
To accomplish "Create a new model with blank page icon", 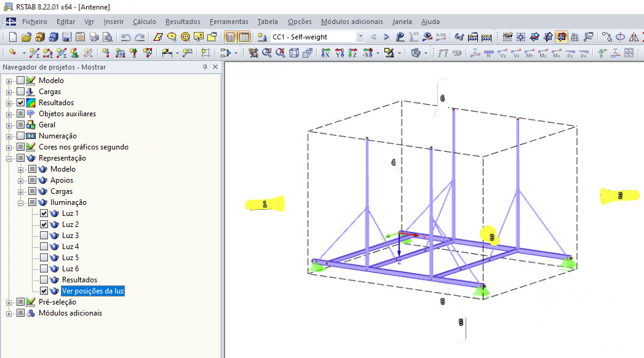I will pyautogui.click(x=13, y=37).
